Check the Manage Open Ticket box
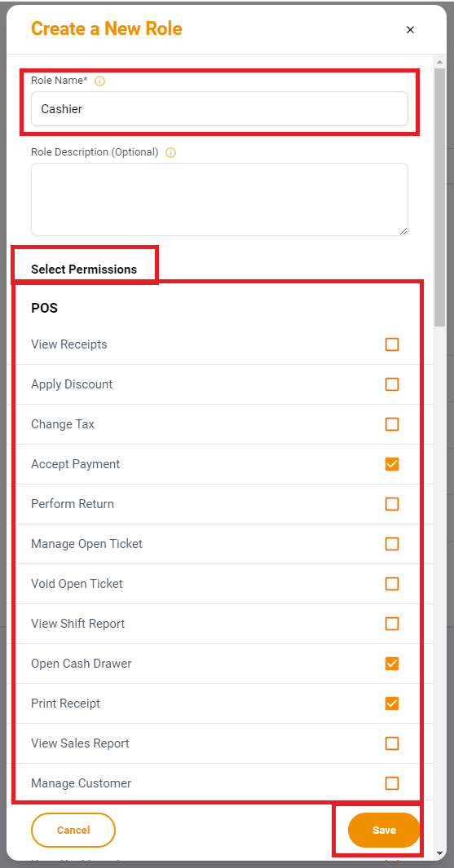The image size is (454, 868). 392,544
